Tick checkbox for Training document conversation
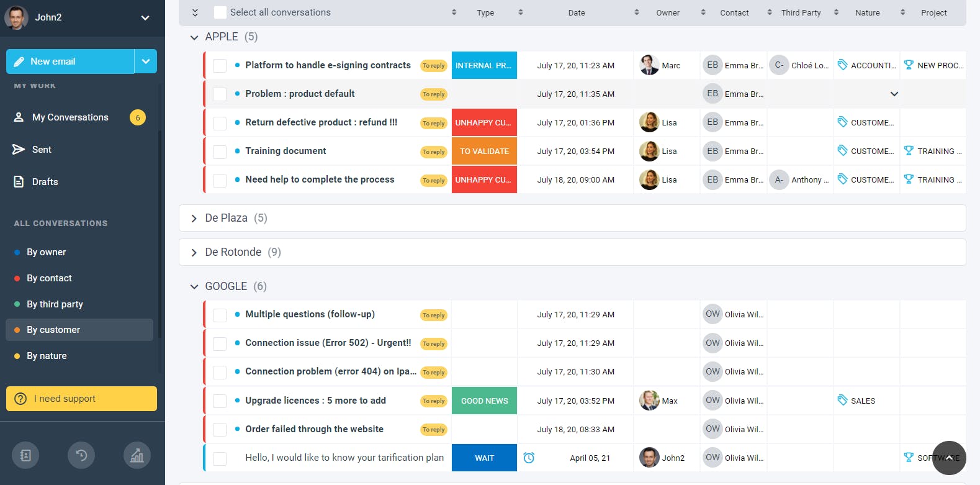 [x=220, y=152]
